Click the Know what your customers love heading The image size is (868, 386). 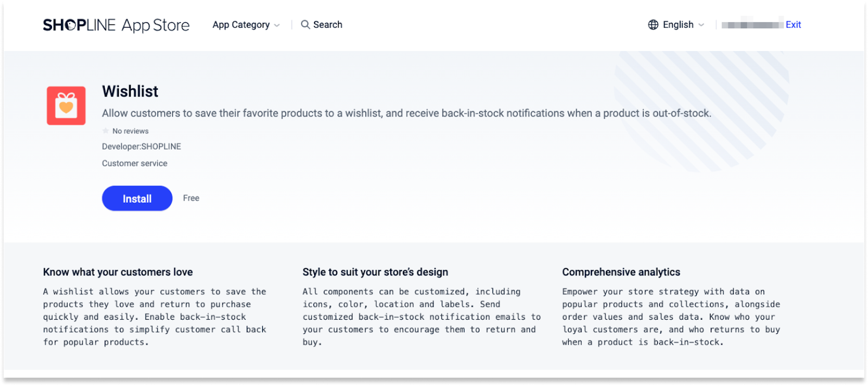[118, 272]
